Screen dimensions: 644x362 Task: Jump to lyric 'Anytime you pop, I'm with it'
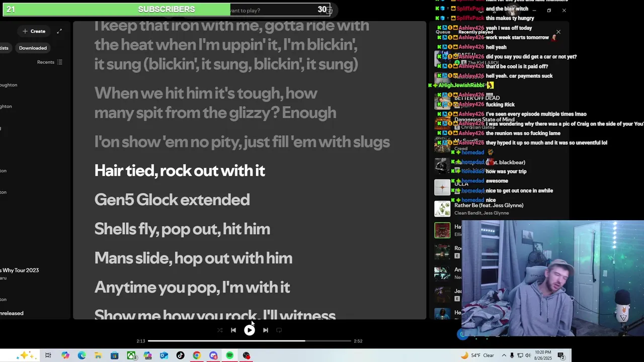[192, 287]
